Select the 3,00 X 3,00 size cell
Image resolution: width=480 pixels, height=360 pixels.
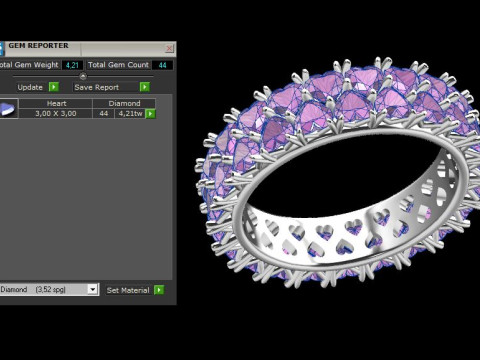[x=56, y=113]
